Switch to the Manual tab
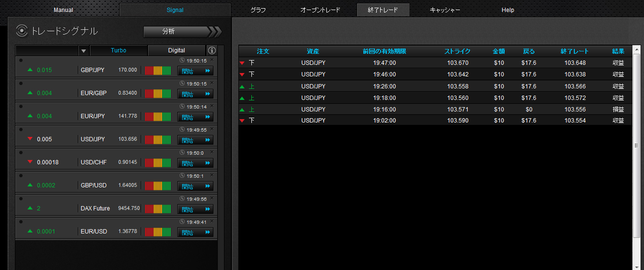Viewport: 644px width, 270px height. 63,10
